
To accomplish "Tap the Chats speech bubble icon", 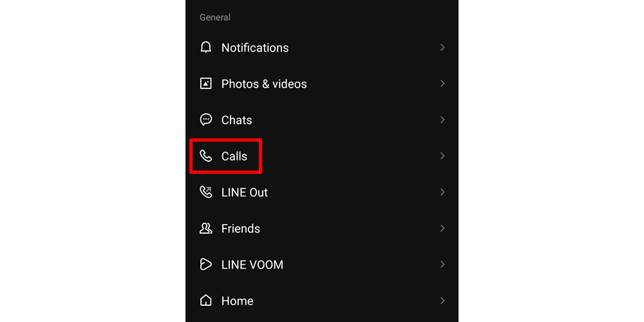I will coord(206,120).
